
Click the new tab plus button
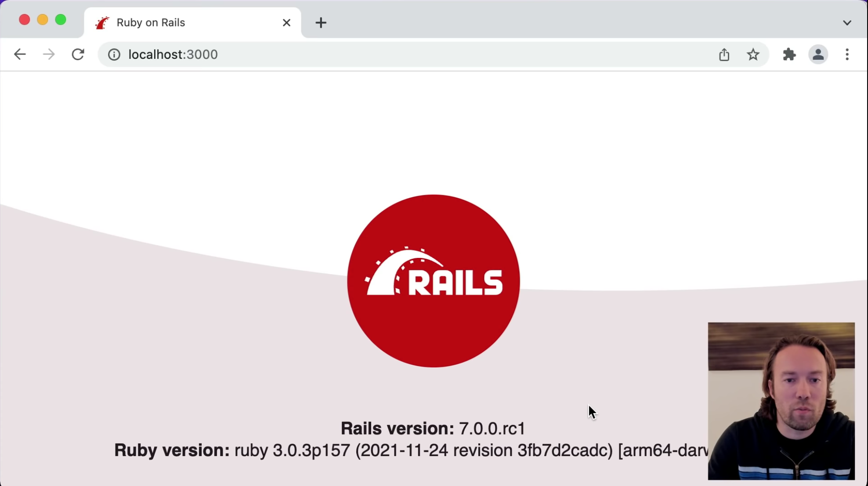pyautogui.click(x=320, y=22)
